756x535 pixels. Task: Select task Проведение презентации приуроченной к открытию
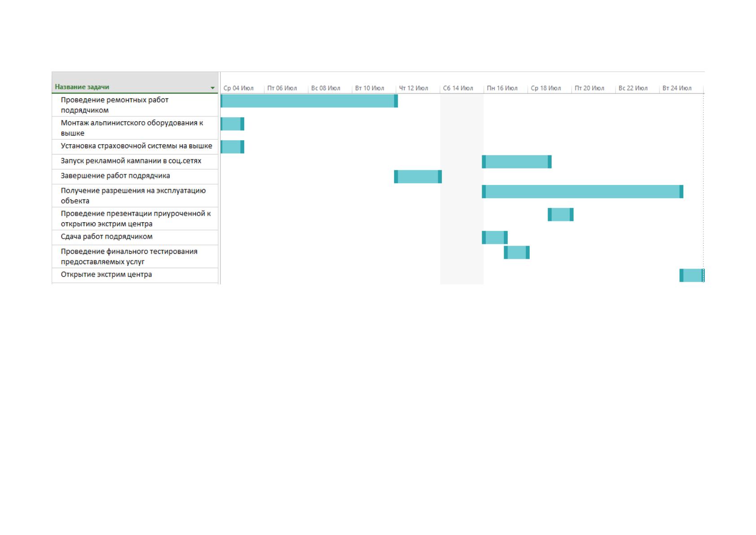pos(135,219)
